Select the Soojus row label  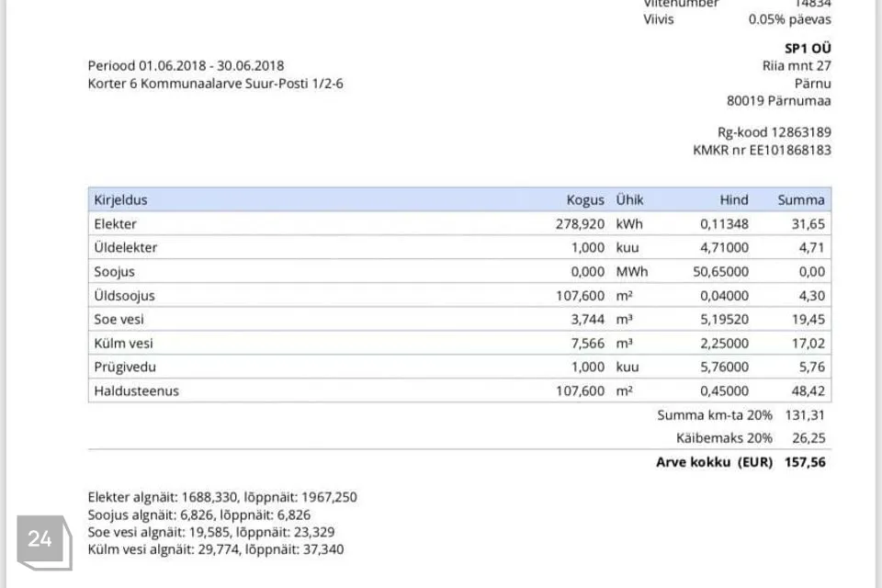point(114,271)
